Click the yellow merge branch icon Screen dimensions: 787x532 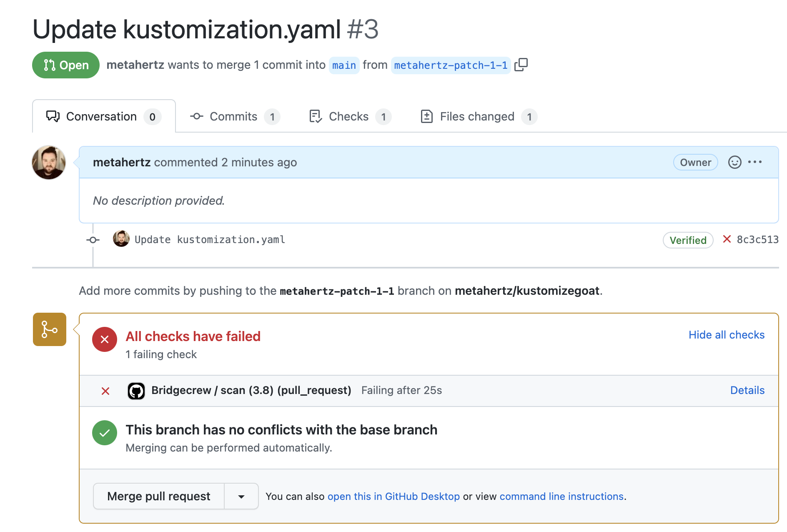click(50, 329)
